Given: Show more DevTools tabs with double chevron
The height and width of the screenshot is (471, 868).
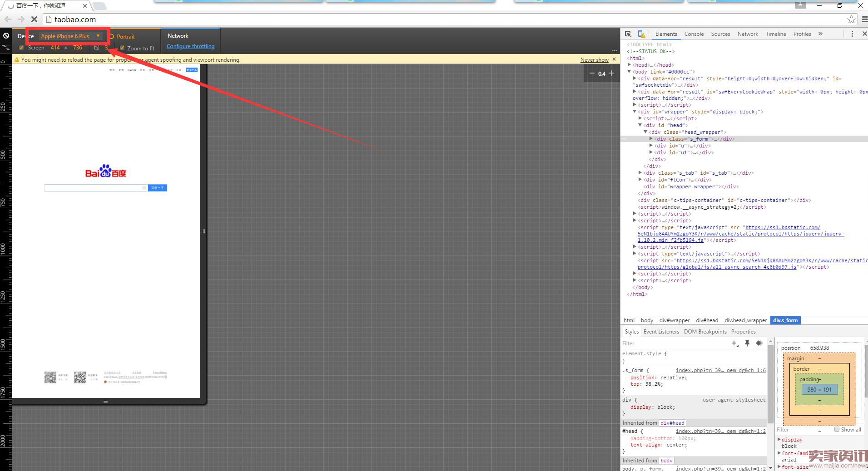Looking at the screenshot, I should [x=820, y=34].
